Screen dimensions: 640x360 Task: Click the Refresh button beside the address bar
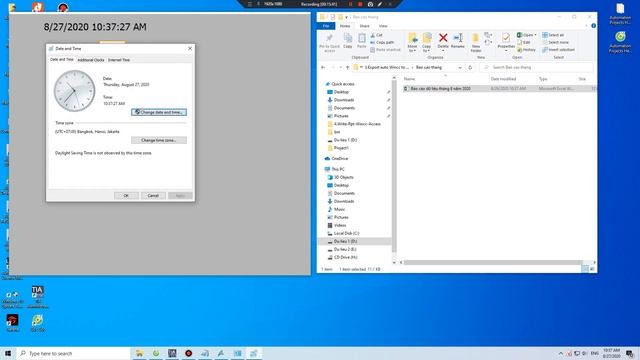[x=470, y=67]
